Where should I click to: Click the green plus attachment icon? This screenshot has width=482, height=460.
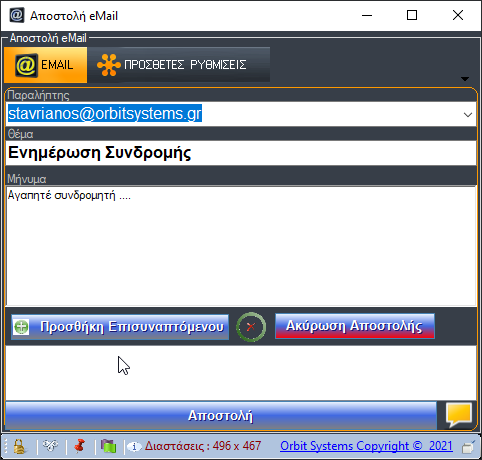21,327
